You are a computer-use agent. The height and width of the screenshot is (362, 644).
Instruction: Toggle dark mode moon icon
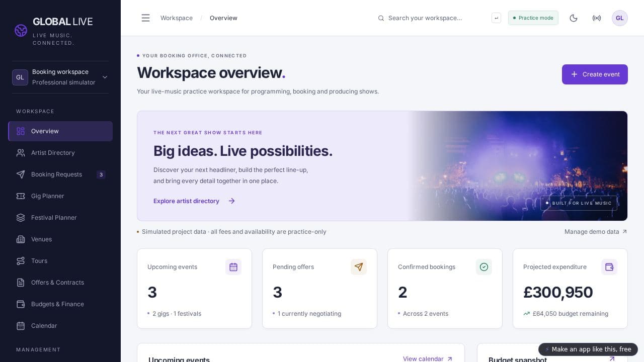pyautogui.click(x=574, y=18)
